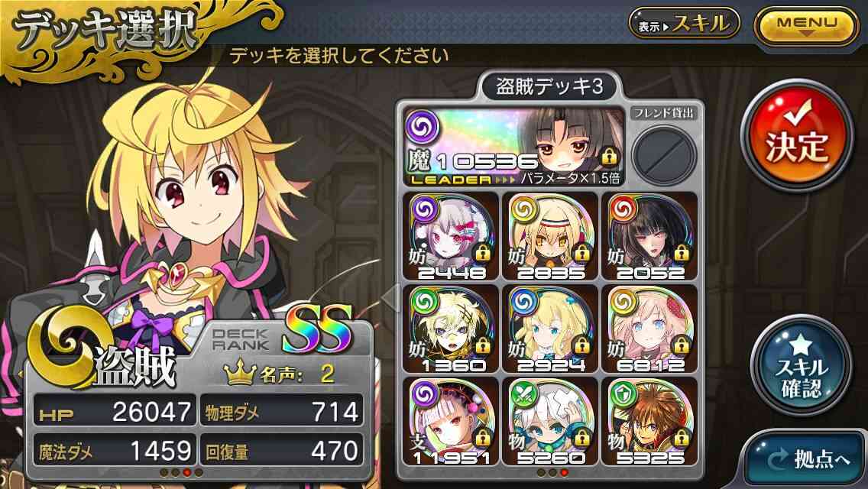
Task: Tap the deck page indicator dots
Action: point(552,472)
